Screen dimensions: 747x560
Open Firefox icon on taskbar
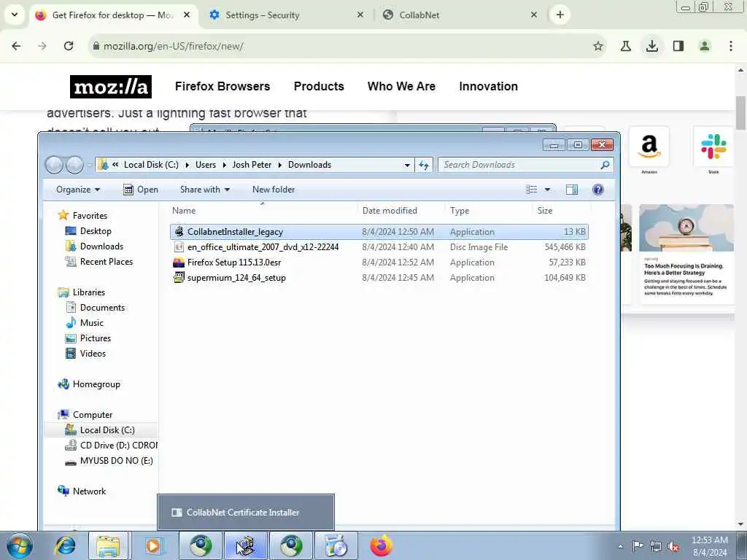[x=381, y=546]
